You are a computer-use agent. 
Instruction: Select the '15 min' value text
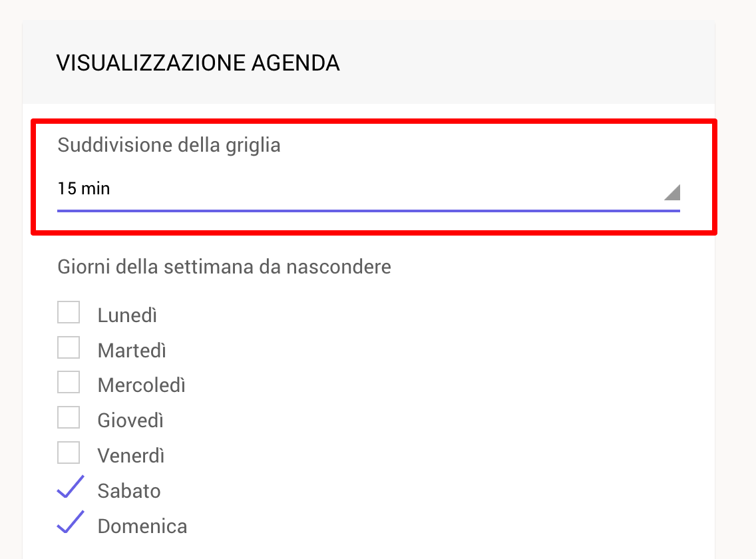84,188
